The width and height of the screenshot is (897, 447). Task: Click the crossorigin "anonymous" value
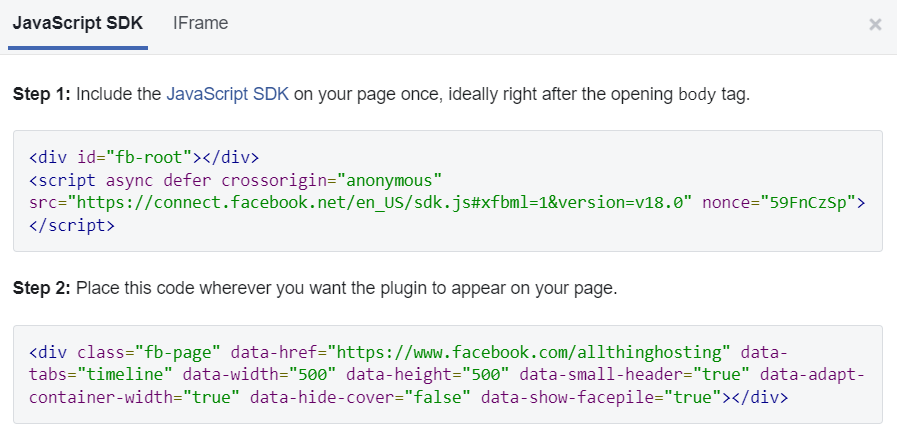(x=389, y=179)
